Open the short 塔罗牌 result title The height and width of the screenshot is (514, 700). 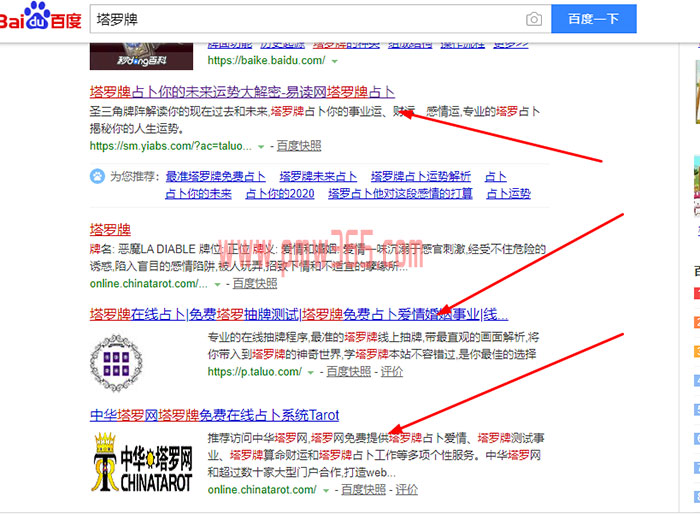click(x=110, y=230)
